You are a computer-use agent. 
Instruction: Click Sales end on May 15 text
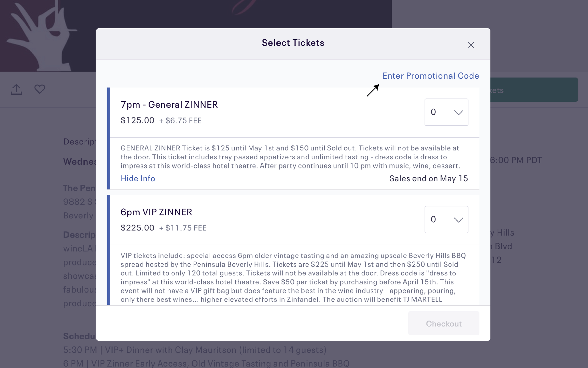(429, 178)
